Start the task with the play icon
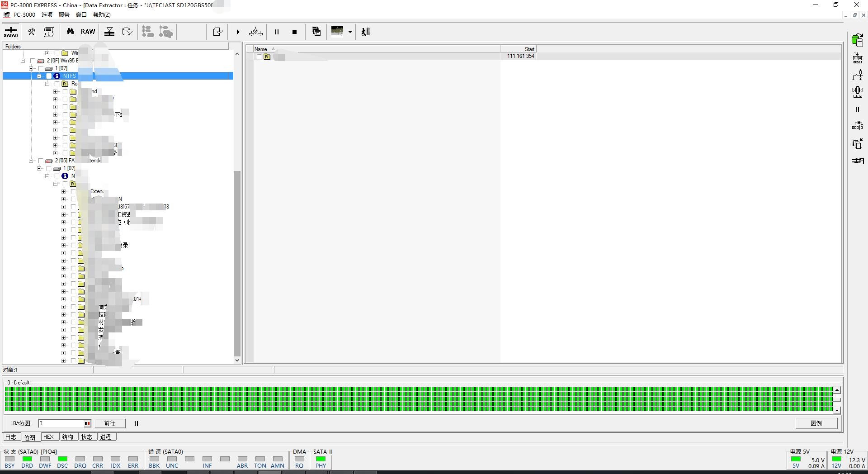Viewport: 868px width, 474px height. click(x=238, y=32)
